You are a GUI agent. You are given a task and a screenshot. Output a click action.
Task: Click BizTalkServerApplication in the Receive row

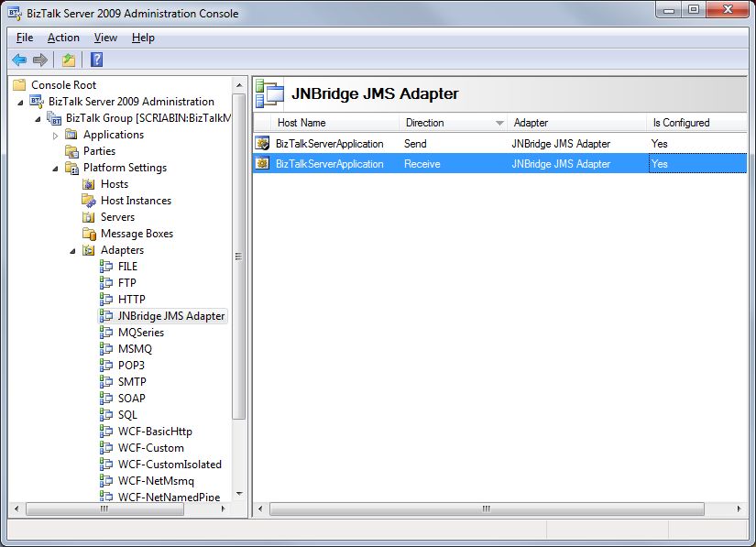(329, 164)
